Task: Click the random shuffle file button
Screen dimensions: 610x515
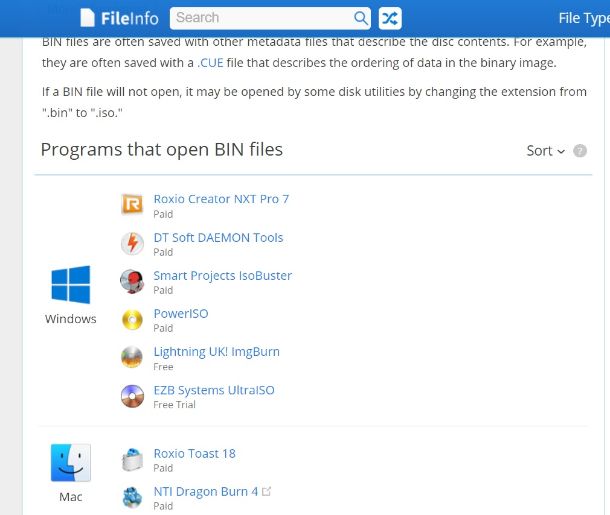Action: (390, 18)
